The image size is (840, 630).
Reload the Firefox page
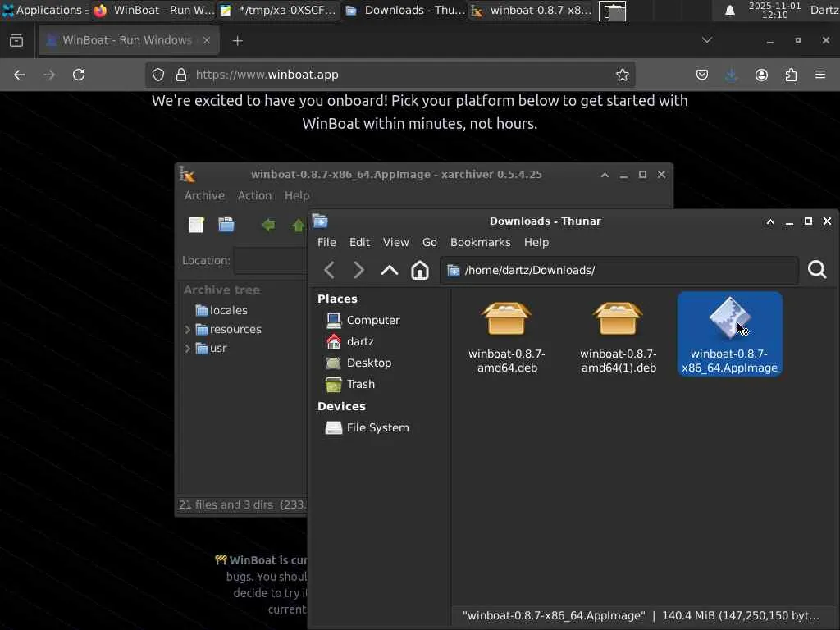point(79,75)
